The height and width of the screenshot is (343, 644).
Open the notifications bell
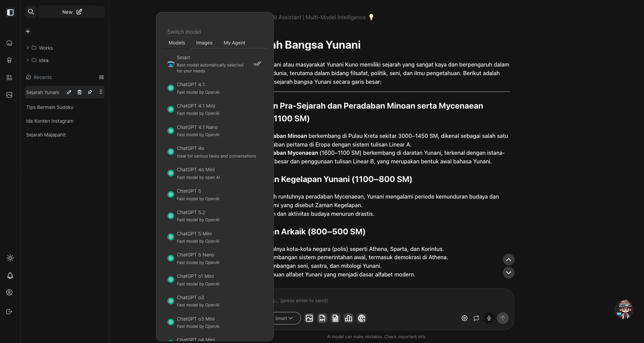10,275
